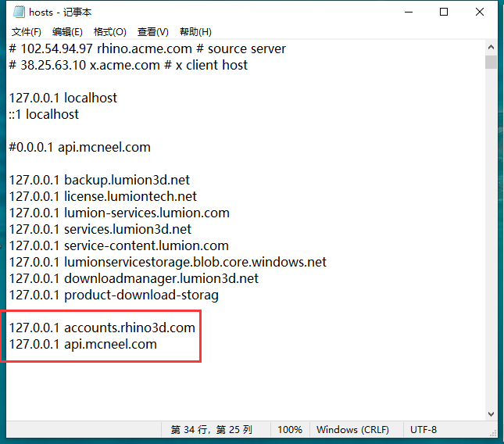
Task: Open the 编辑(E) menu
Action: tap(67, 32)
